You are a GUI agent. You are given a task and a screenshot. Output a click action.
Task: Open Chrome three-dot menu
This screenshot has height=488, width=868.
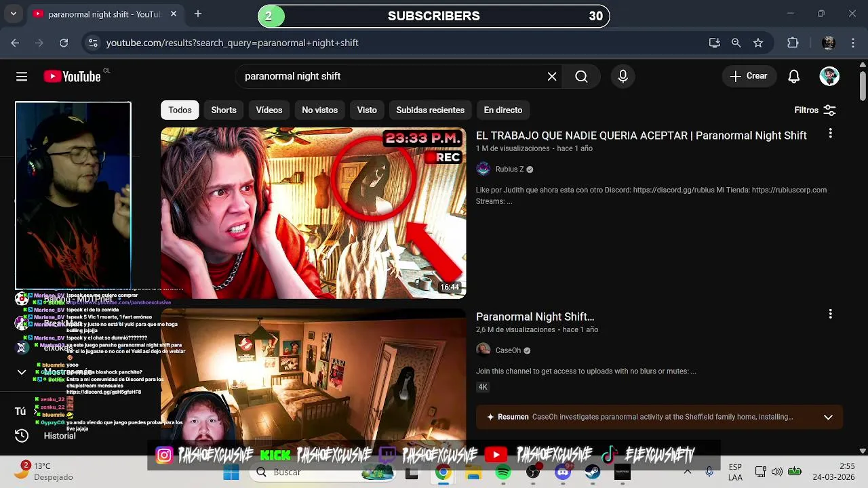[x=852, y=43]
